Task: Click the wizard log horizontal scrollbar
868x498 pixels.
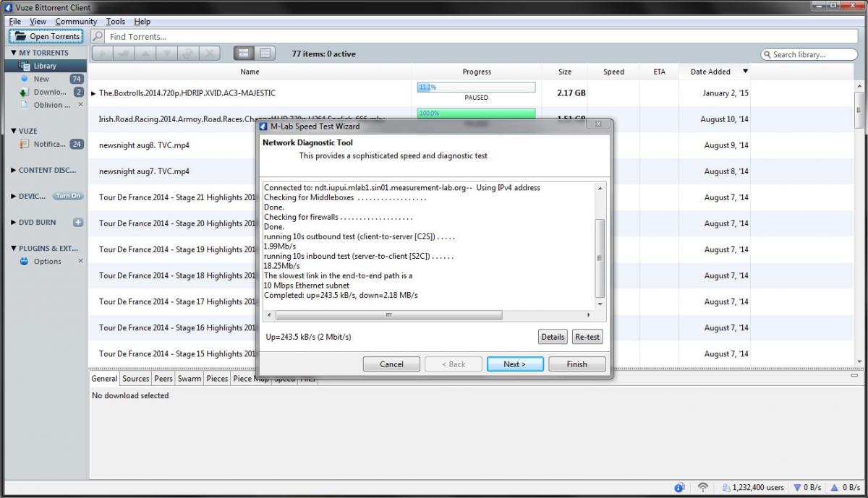Action: pos(389,315)
